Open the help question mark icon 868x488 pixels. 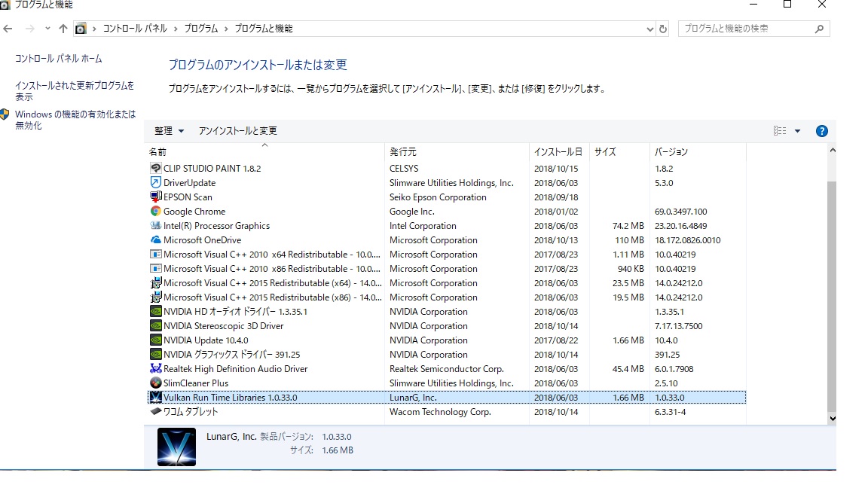tap(821, 131)
